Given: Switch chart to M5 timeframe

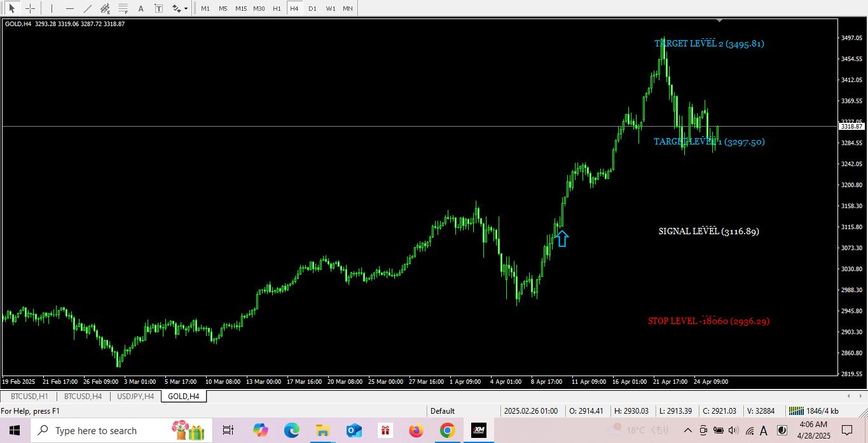Looking at the screenshot, I should (223, 9).
